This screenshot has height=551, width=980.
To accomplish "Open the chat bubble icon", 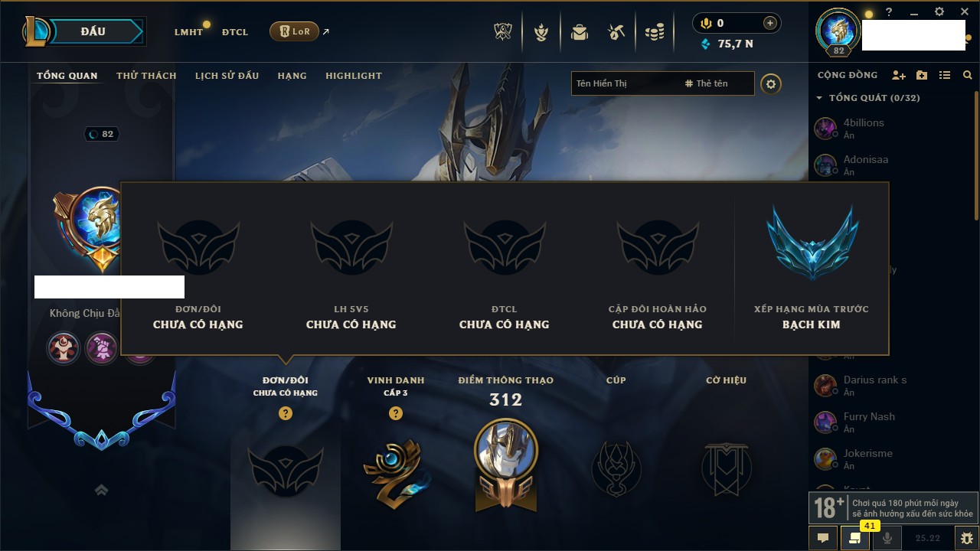I will point(823,538).
